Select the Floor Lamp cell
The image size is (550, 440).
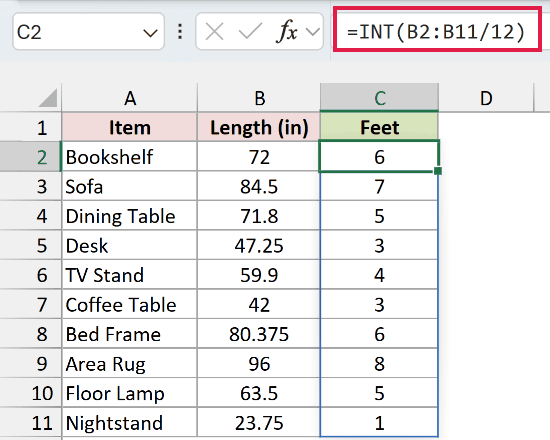coord(130,393)
